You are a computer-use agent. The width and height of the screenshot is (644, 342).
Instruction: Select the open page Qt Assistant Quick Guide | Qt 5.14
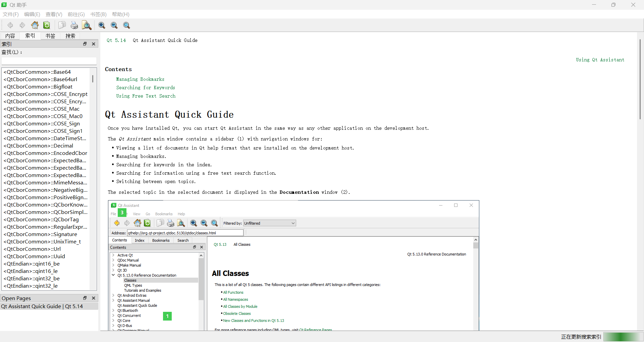49,306
